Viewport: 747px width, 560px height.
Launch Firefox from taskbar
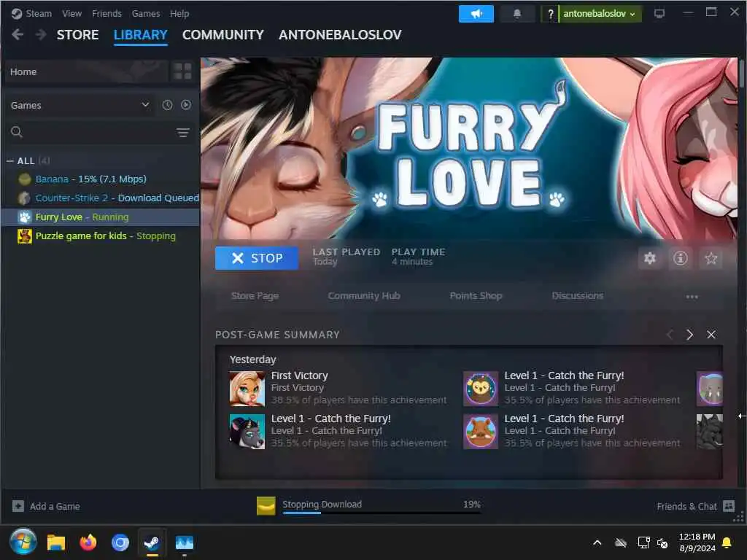(88, 542)
